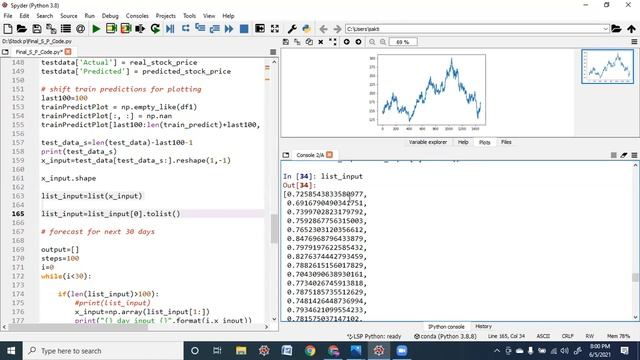Step out of function in the debugger
Screen dimensions: 640x360
(214, 29)
